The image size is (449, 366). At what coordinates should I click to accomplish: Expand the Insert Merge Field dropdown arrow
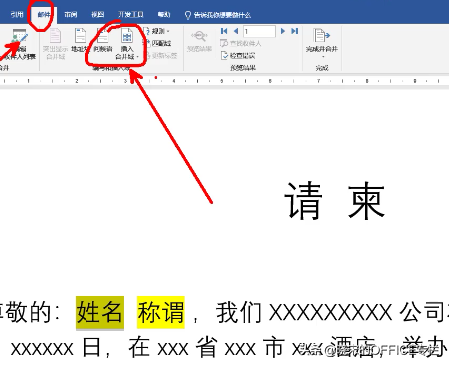pos(137,57)
